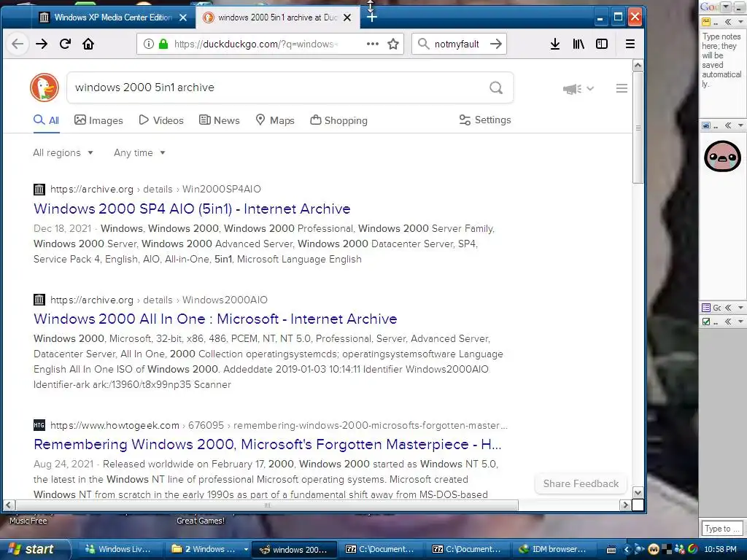Collapse the photo gadget with double chevron
This screenshot has height=560, width=747.
(728, 125)
